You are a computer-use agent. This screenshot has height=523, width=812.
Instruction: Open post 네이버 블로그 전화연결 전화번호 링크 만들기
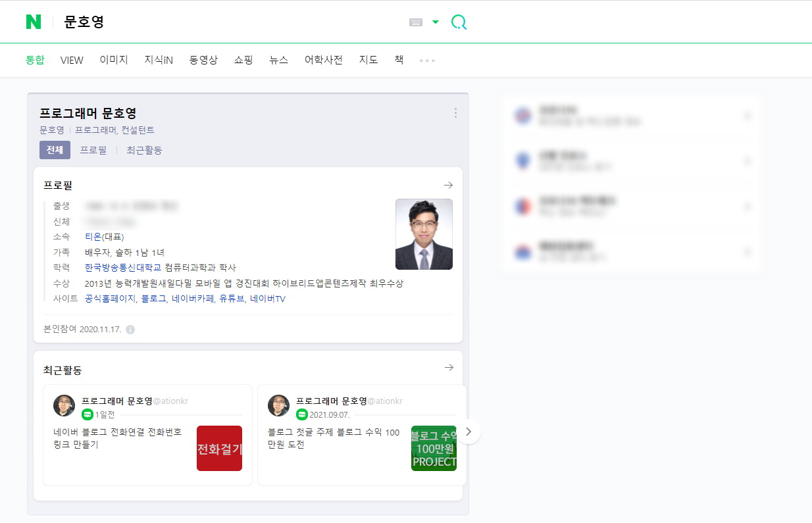(118, 438)
